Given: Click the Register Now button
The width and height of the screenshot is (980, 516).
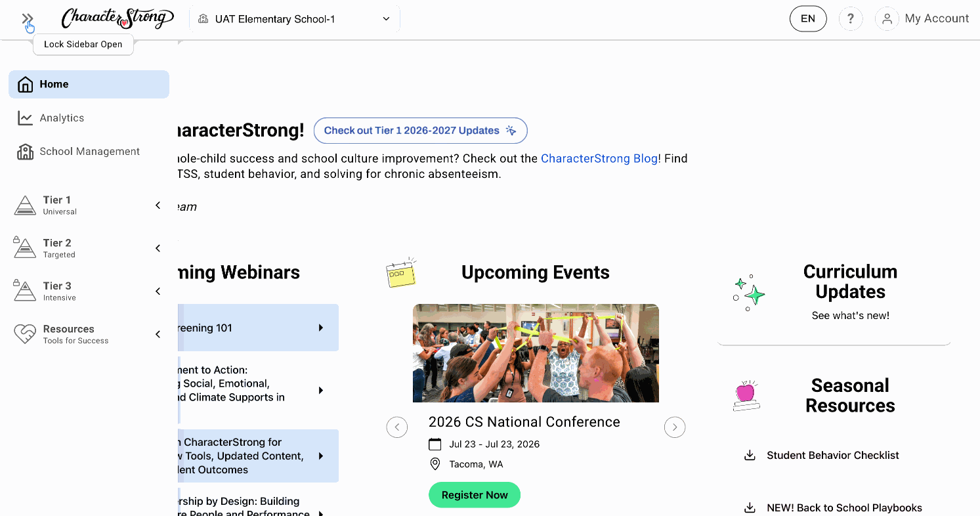Looking at the screenshot, I should click(x=475, y=495).
